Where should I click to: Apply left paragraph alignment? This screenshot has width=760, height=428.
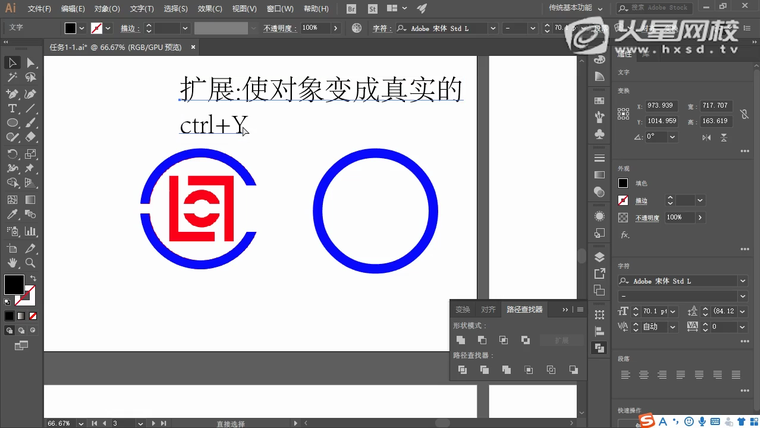(x=624, y=375)
